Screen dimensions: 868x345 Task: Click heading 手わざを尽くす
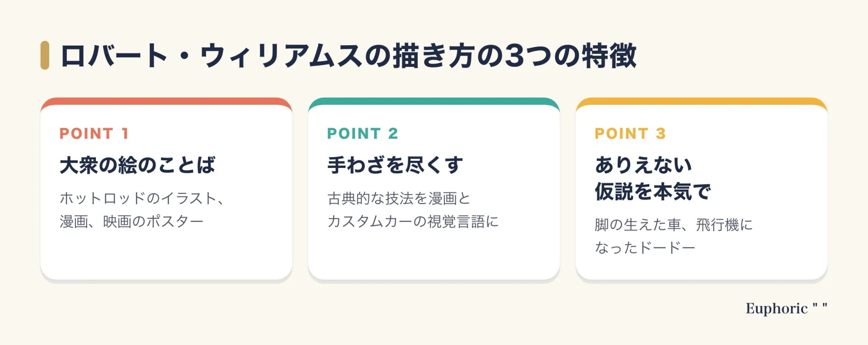[395, 165]
